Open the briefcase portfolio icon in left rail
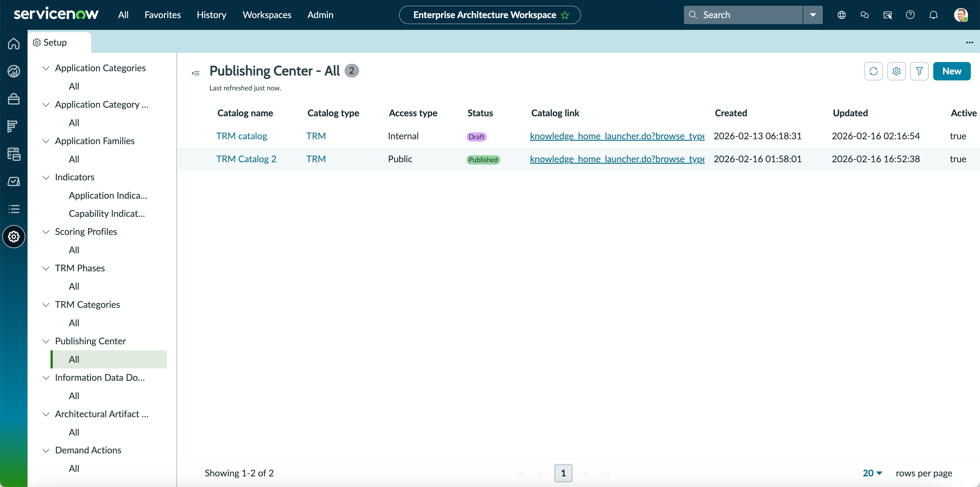980x487 pixels. (14, 99)
